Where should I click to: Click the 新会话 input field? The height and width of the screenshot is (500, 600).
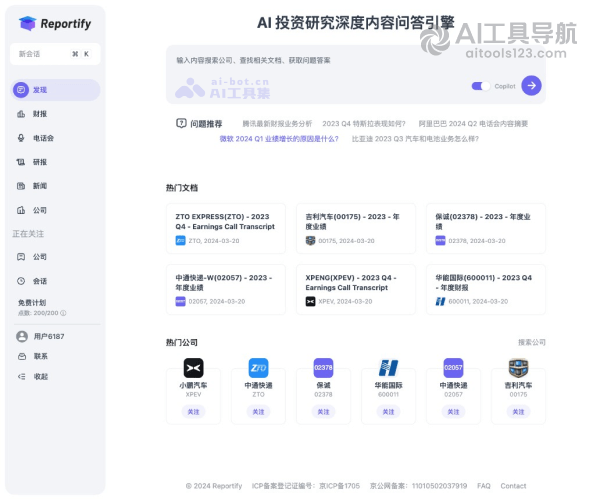55,54
